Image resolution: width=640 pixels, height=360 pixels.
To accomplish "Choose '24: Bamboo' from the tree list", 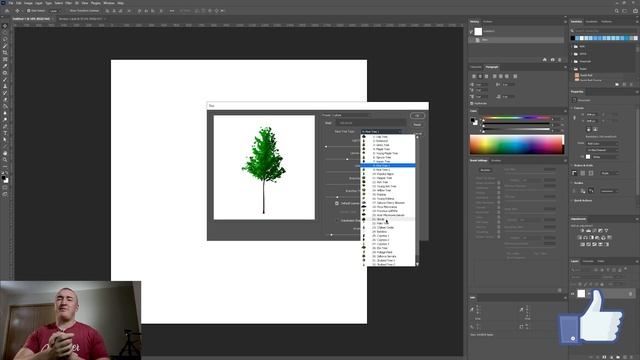I will click(389, 232).
